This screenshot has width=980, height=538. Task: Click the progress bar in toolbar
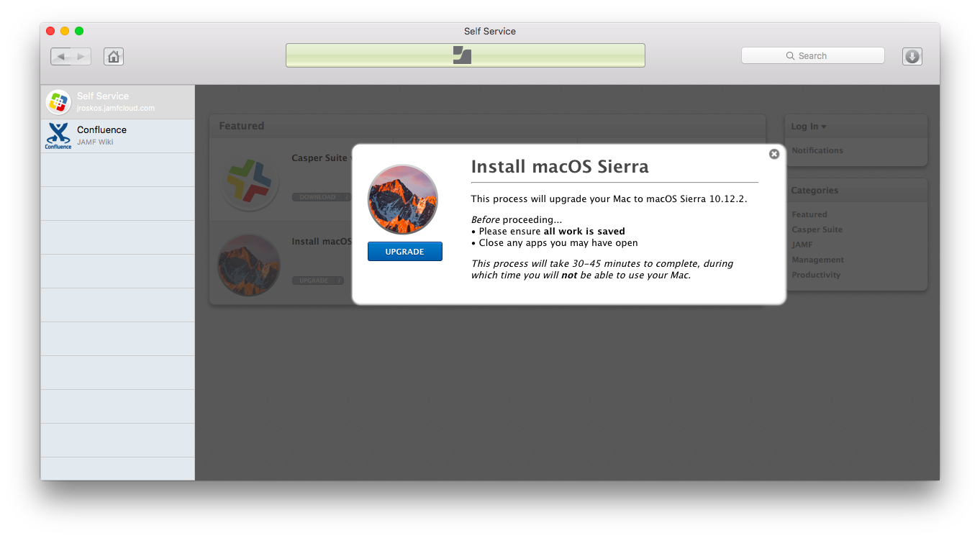(466, 55)
